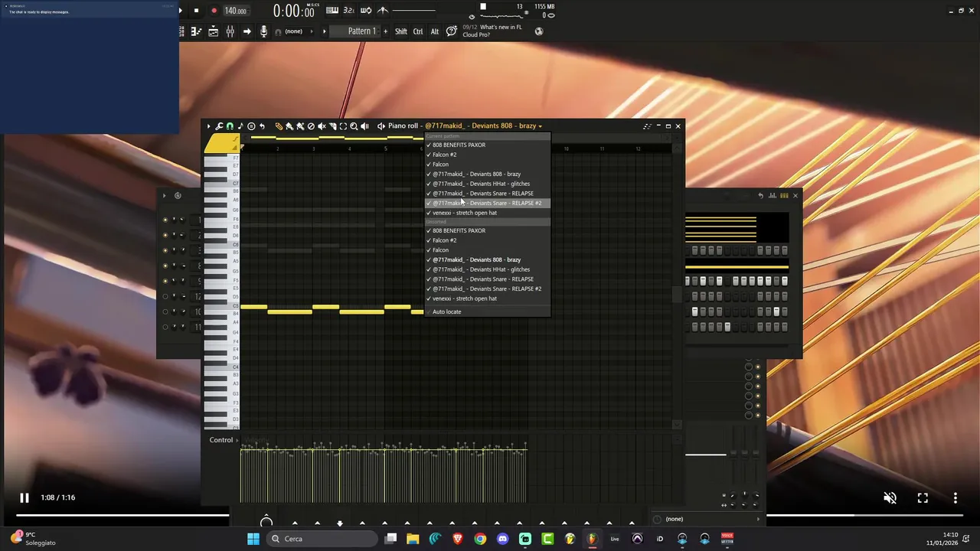This screenshot has width=980, height=551.
Task: Toggle 808 BENEFITS PAXOR under Current pattern
Action: [x=487, y=145]
